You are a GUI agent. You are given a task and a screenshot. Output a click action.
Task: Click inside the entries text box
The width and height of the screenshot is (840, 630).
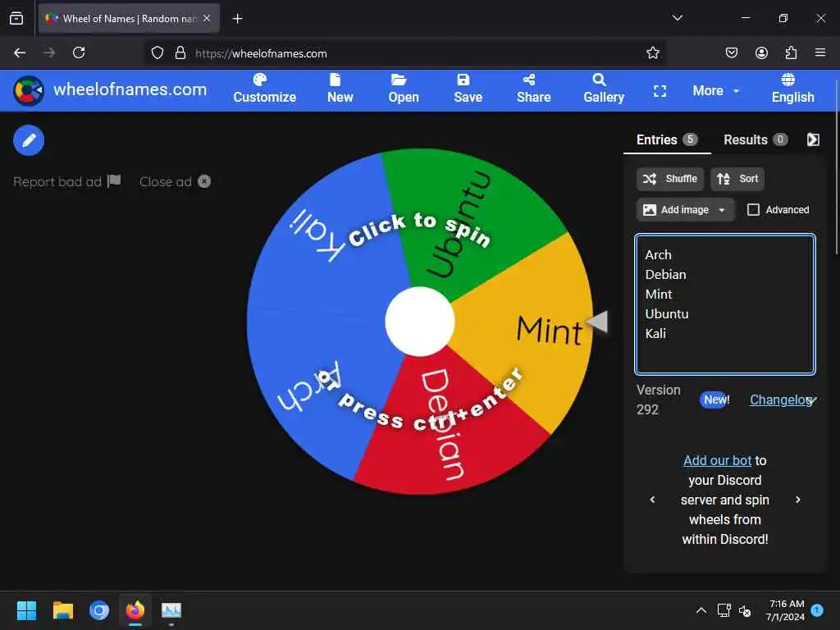click(x=725, y=304)
